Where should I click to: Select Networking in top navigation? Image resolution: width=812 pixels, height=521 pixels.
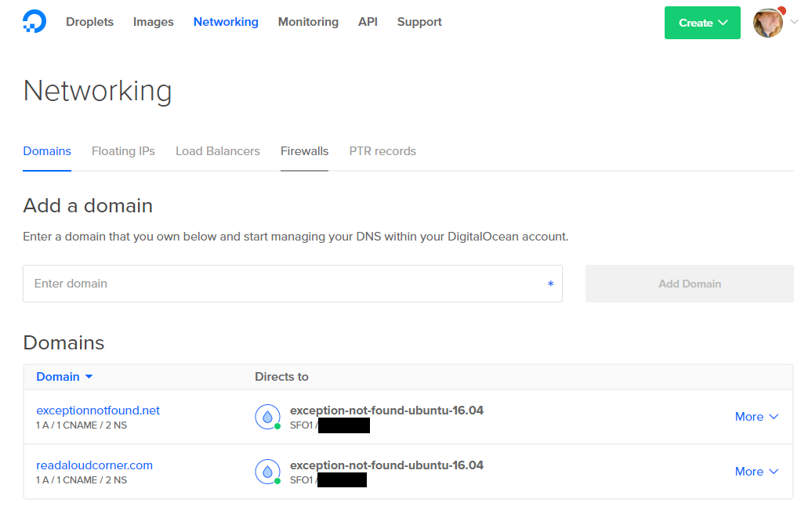[226, 22]
